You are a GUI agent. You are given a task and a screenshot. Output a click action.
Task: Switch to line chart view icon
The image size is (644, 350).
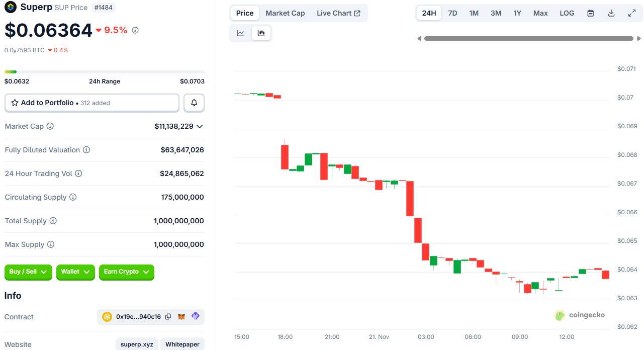click(241, 33)
